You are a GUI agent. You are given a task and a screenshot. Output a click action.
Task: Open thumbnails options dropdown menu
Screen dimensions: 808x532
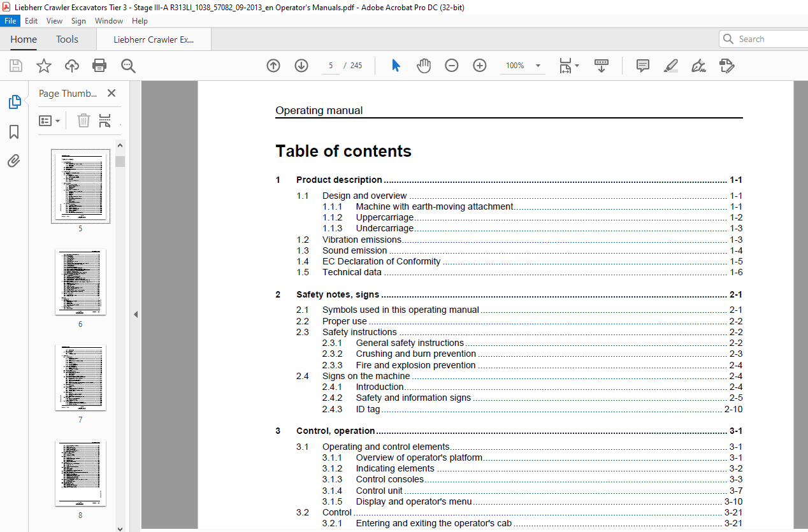pyautogui.click(x=49, y=120)
